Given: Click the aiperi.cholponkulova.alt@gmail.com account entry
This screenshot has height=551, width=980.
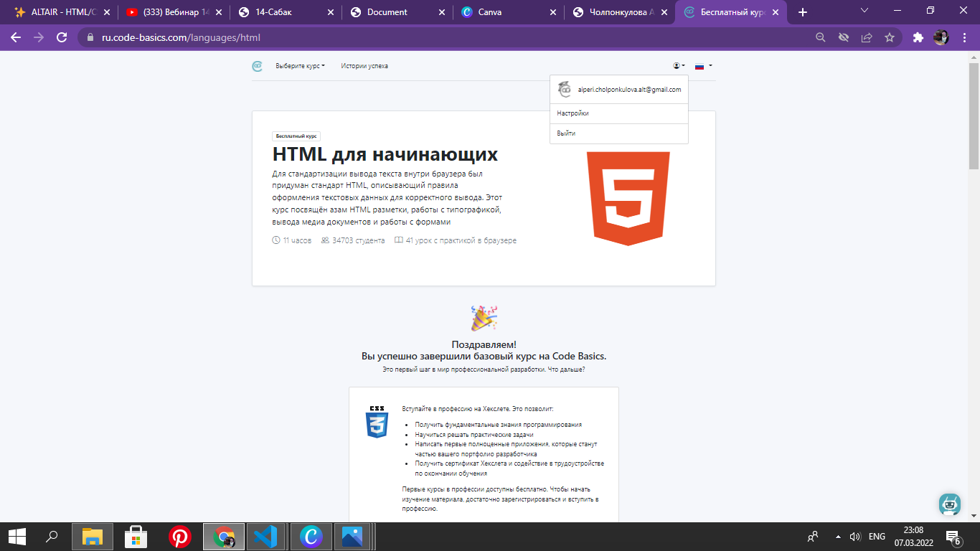Looking at the screenshot, I should 619,90.
